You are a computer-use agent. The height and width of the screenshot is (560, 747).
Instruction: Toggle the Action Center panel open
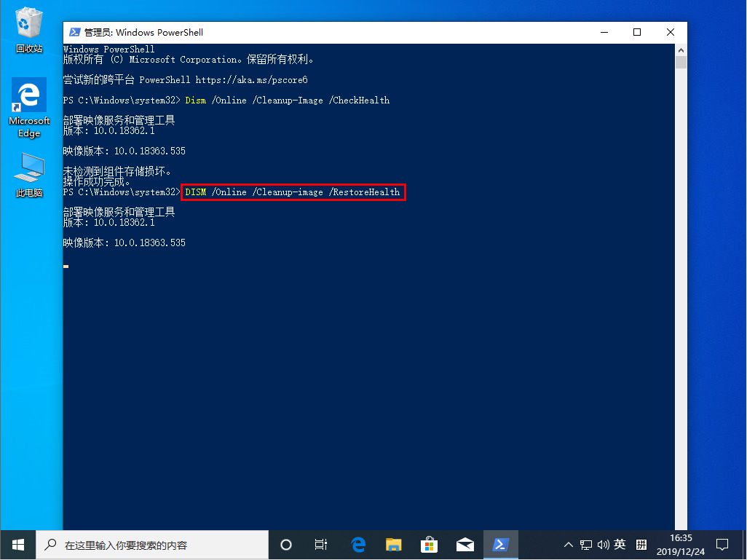click(722, 545)
